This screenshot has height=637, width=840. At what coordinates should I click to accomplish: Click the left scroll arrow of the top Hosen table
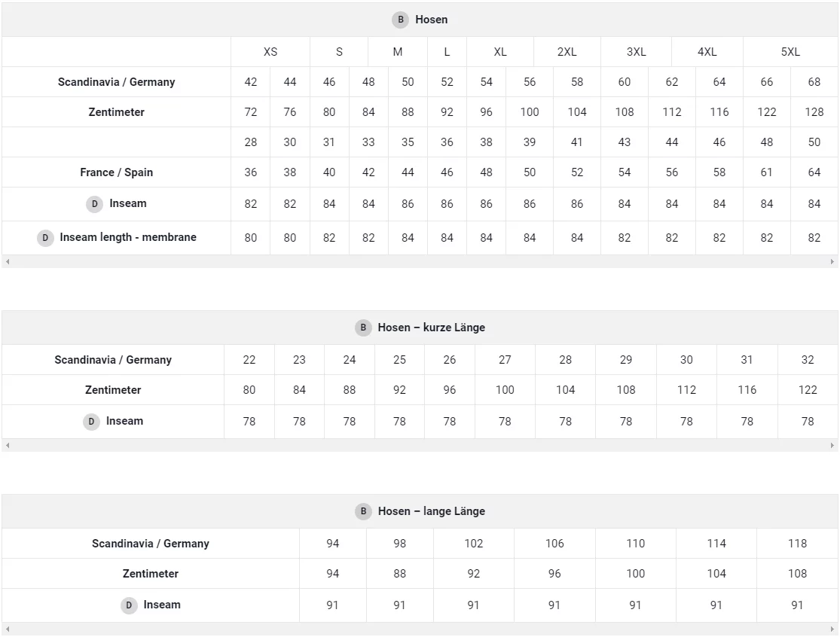coord(7,262)
